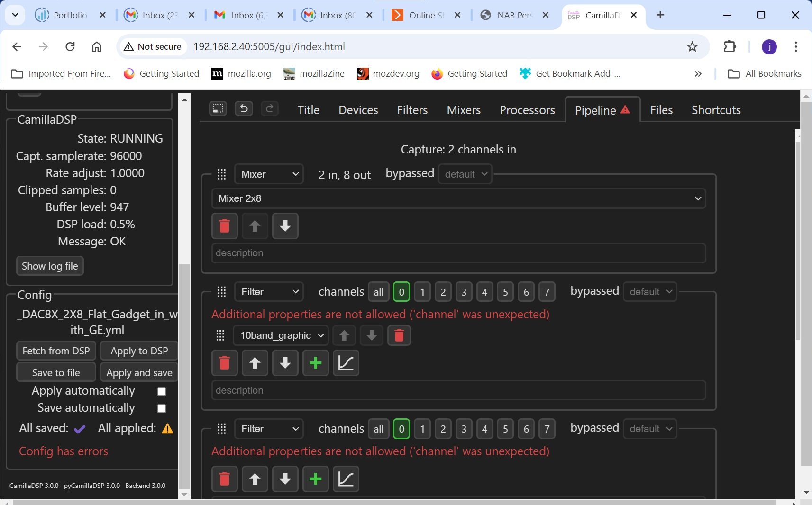Click the drag handle of the Mixer step
Screen dimensions: 812x505
pos(221,174)
